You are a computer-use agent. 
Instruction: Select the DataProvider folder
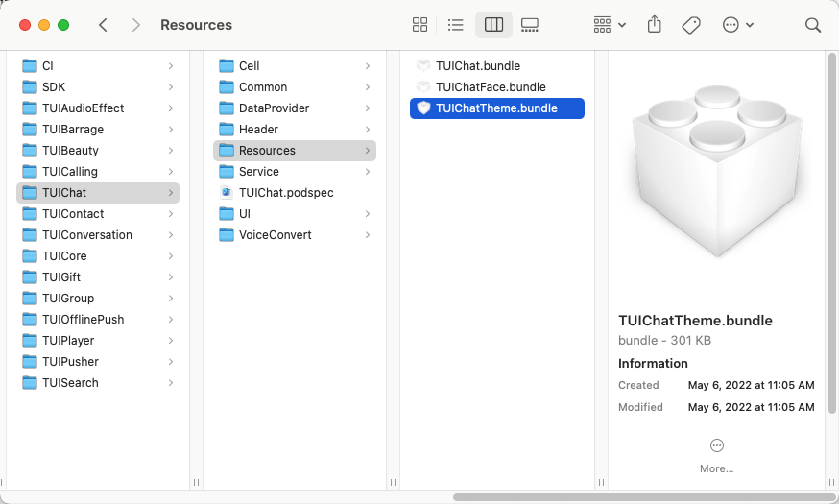(274, 108)
